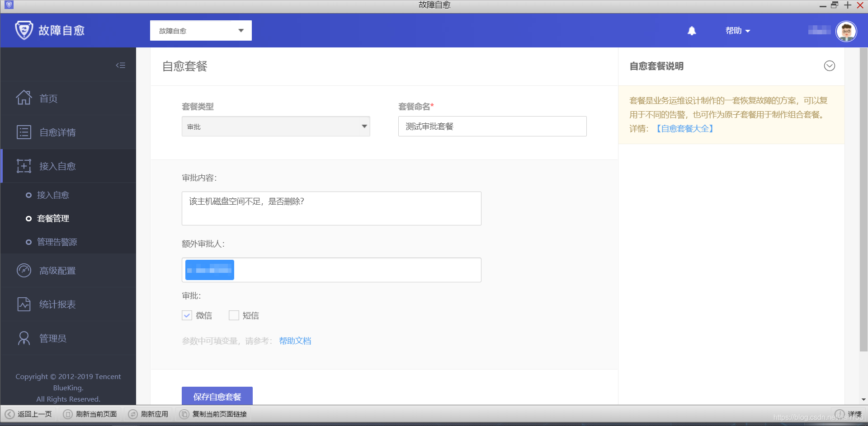Open the 套餐类型 dropdown showing 审批
This screenshot has height=426, width=868.
pyautogui.click(x=276, y=126)
